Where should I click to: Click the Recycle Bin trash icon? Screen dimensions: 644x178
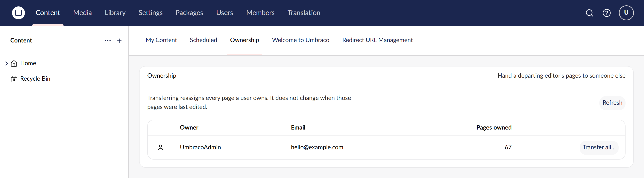(x=14, y=79)
